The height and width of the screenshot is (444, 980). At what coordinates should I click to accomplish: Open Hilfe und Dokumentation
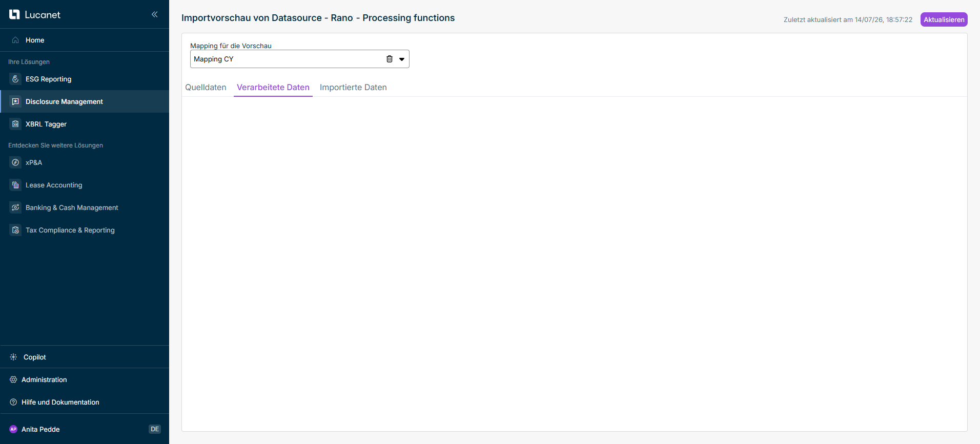(85, 402)
